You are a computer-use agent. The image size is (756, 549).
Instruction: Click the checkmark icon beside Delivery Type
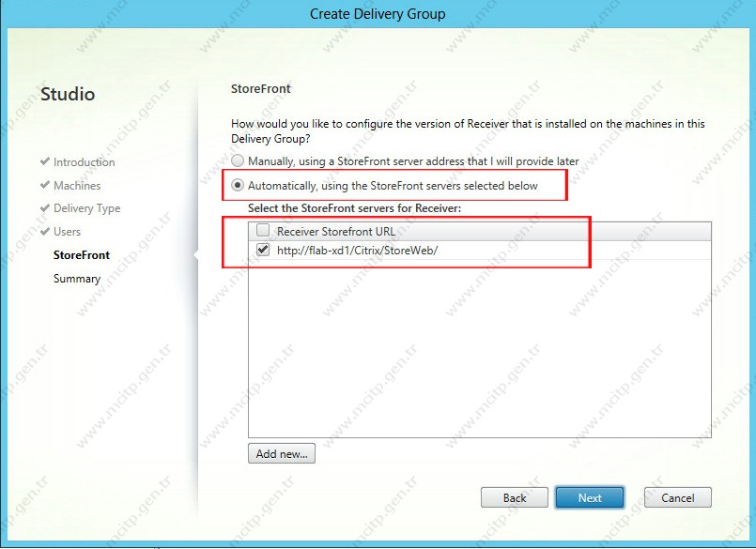coord(45,207)
